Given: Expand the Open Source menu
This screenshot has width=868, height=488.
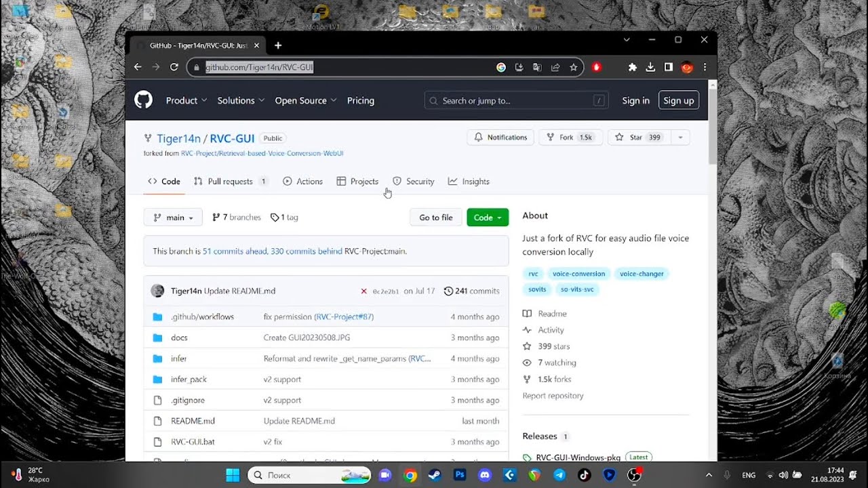Looking at the screenshot, I should click(x=306, y=100).
